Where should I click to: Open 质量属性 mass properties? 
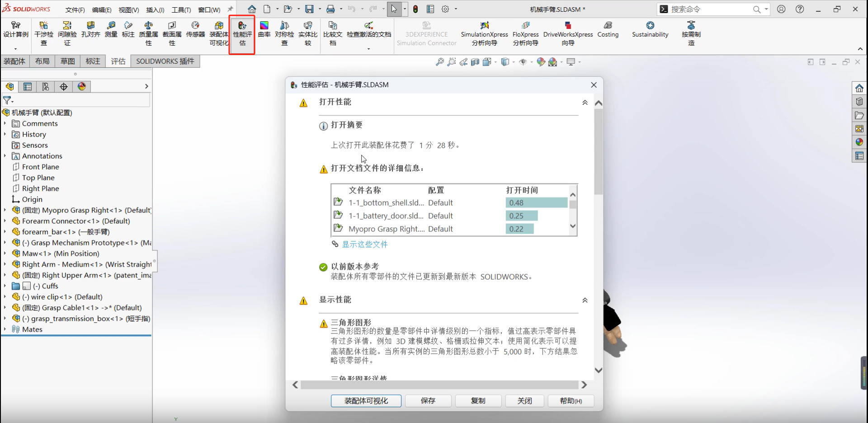pyautogui.click(x=148, y=33)
